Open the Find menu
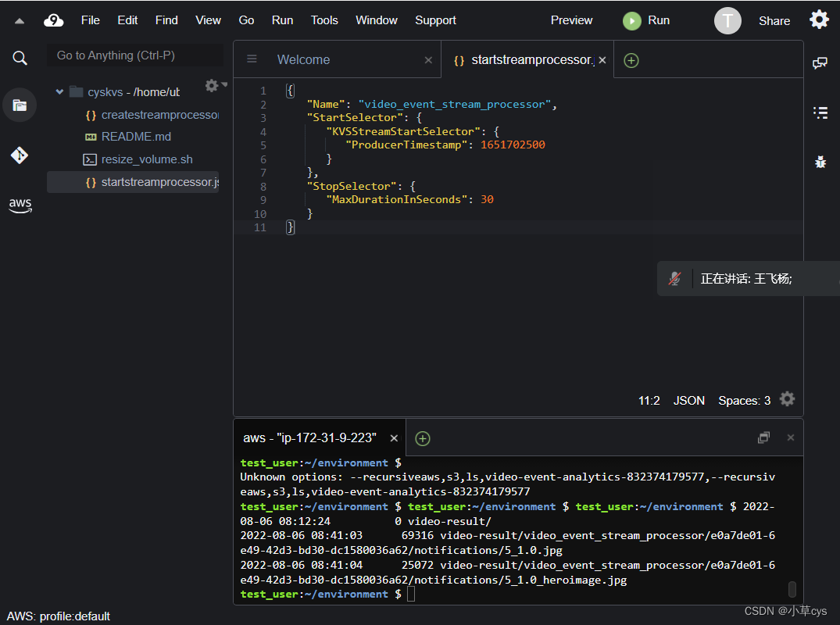The width and height of the screenshot is (840, 625). [166, 20]
